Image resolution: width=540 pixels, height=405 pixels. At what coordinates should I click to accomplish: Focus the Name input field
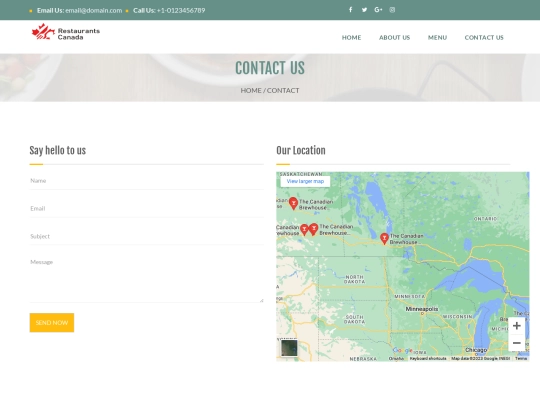point(147,181)
